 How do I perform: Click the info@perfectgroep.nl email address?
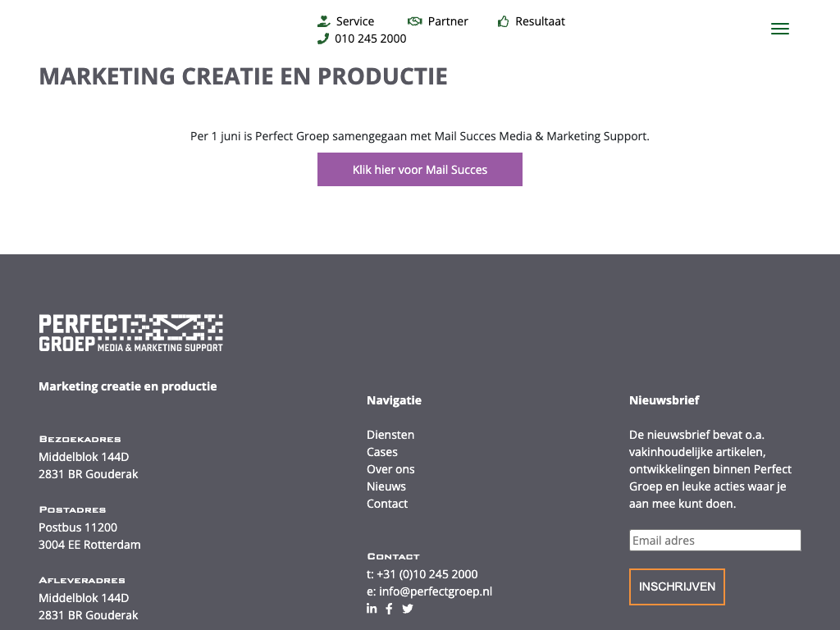(436, 591)
